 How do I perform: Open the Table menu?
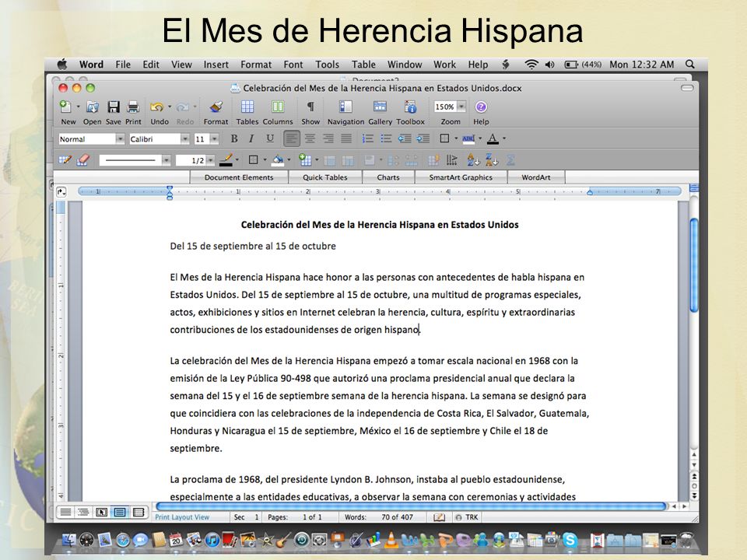click(x=363, y=65)
